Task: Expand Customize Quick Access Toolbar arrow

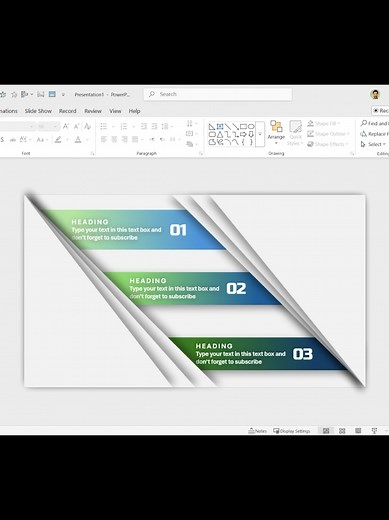Action: pyautogui.click(x=63, y=95)
